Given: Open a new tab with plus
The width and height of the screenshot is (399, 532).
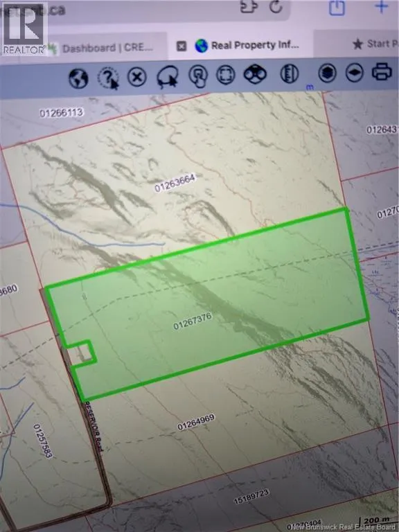Looking at the screenshot, I should point(382,6).
